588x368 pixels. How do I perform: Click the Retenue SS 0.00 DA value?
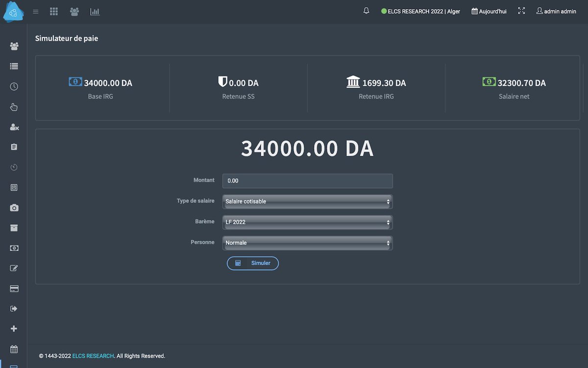pyautogui.click(x=244, y=83)
